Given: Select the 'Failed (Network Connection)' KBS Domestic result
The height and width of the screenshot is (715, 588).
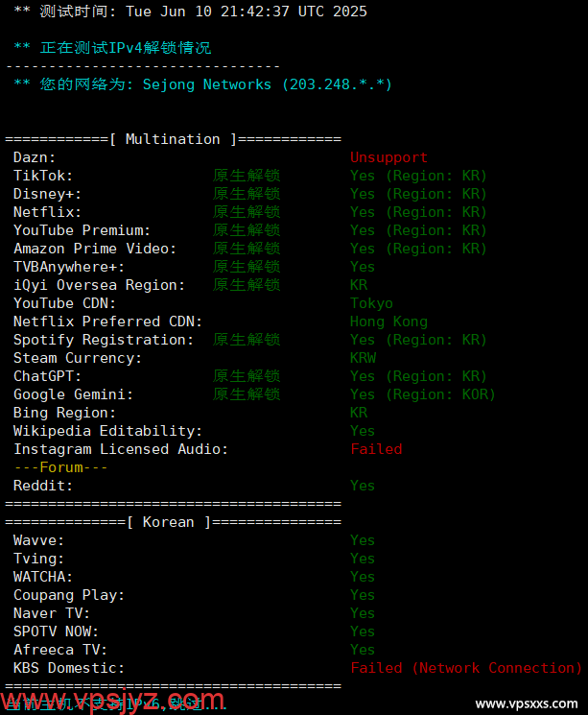Looking at the screenshot, I should click(466, 668).
